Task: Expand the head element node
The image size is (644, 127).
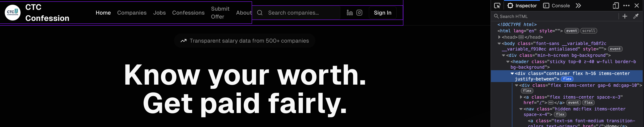Action: 499,37
